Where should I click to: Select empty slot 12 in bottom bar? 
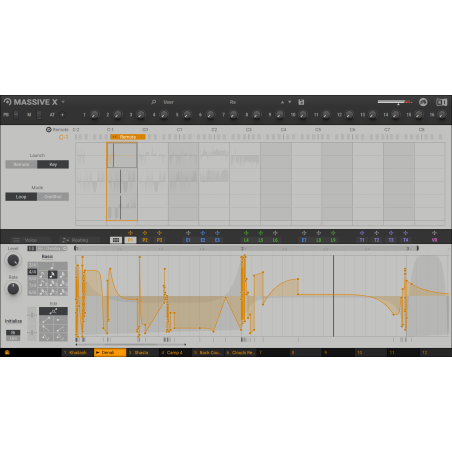[x=436, y=352]
